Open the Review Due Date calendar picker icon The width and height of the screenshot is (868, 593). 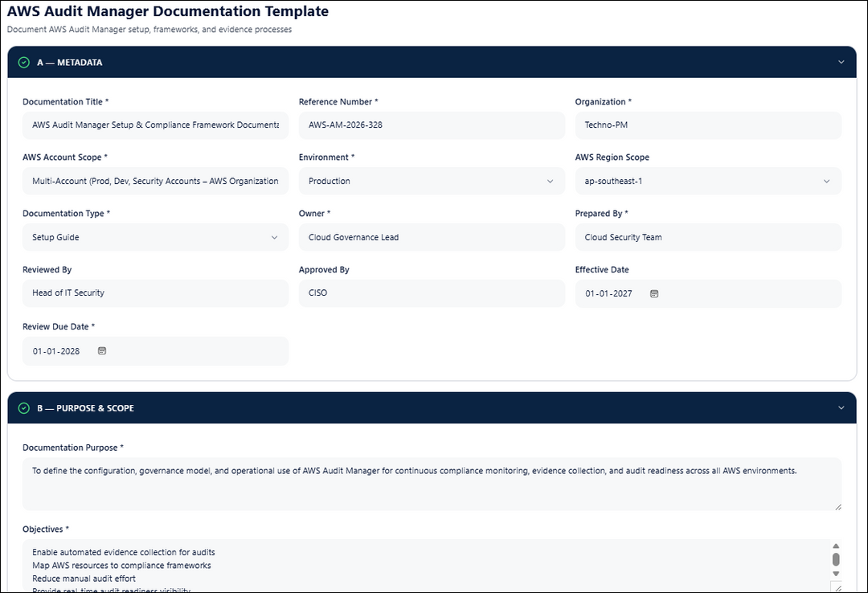click(x=102, y=350)
